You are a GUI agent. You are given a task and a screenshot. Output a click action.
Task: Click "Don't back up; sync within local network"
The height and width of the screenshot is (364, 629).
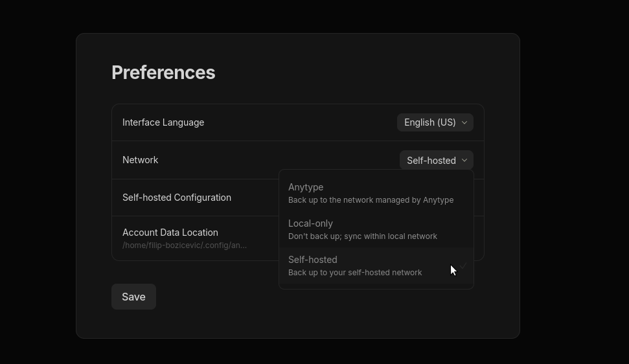coord(362,236)
